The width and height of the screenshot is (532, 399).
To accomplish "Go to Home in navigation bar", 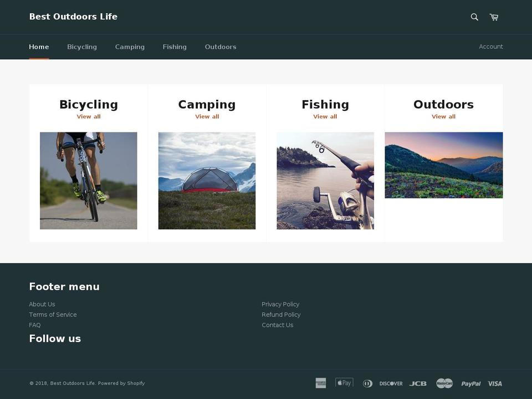I will [x=39, y=47].
